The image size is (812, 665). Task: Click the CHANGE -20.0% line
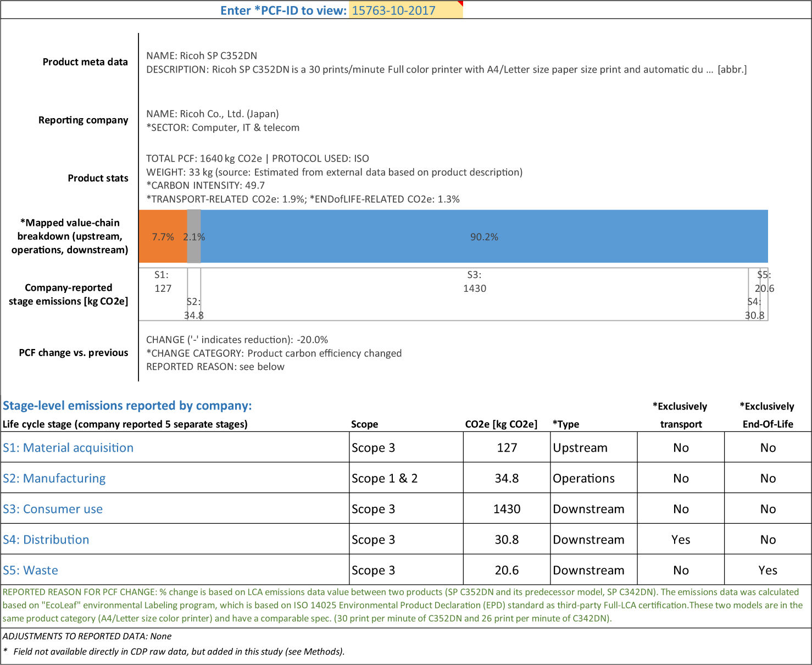tap(237, 340)
